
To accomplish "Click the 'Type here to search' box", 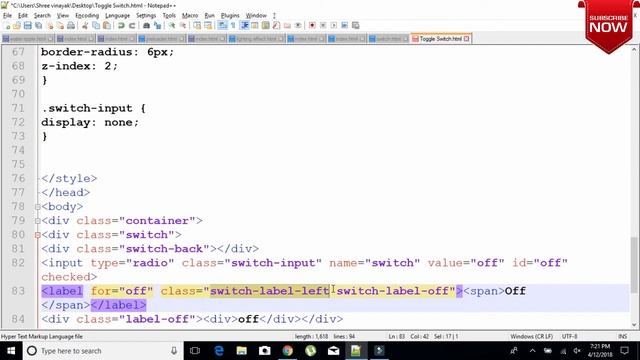I will pos(102,351).
